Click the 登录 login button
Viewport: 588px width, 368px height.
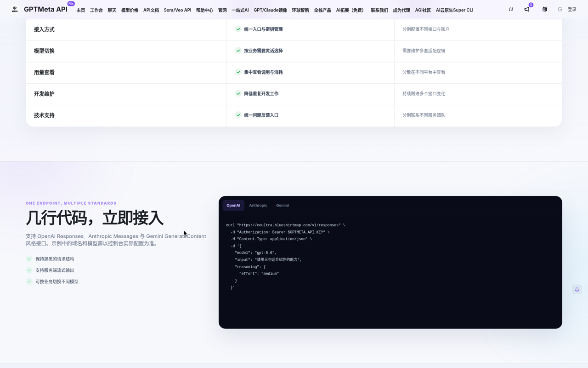(x=572, y=9)
